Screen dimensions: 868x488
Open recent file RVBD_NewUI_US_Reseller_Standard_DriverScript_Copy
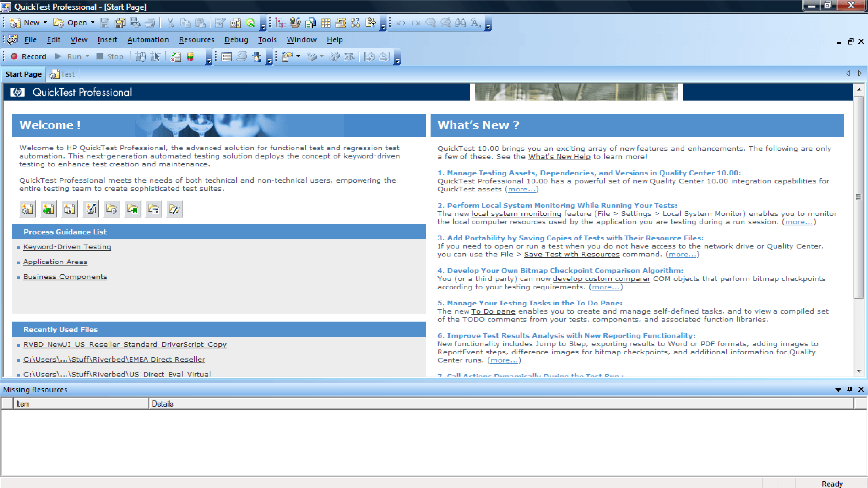(x=125, y=344)
